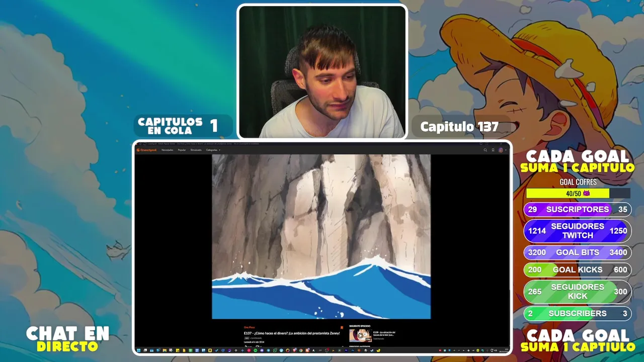This screenshot has width=644, height=362.
Task: Open the Crunchyroll watchlist bookmark in header
Action: [493, 150]
